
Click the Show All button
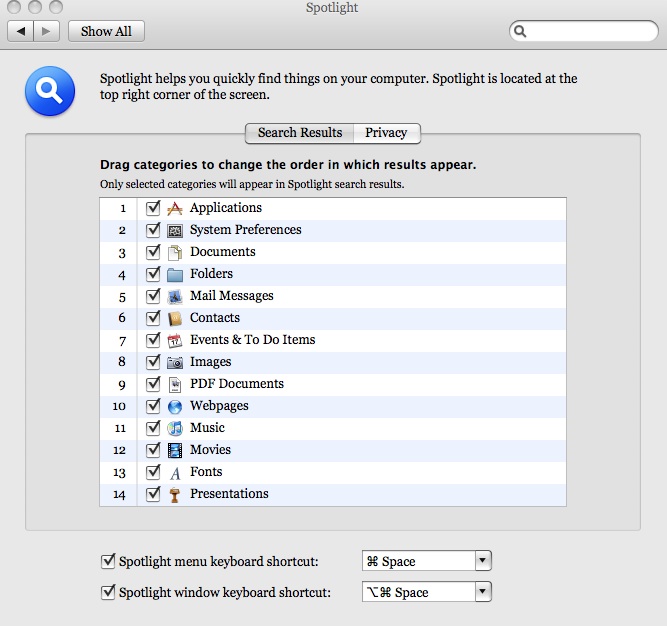coord(106,31)
